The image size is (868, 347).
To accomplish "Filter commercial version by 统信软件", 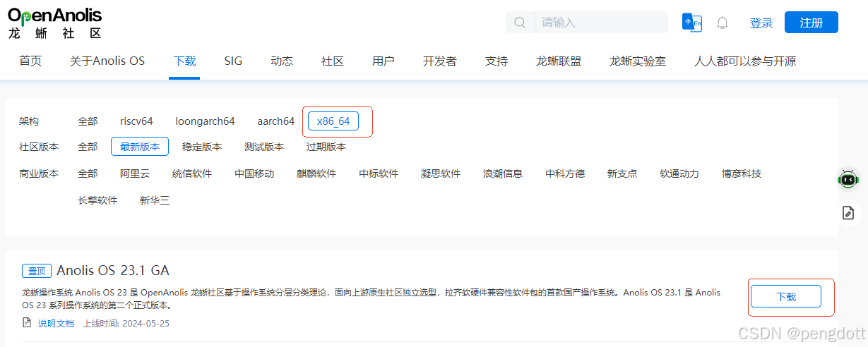I will 192,173.
